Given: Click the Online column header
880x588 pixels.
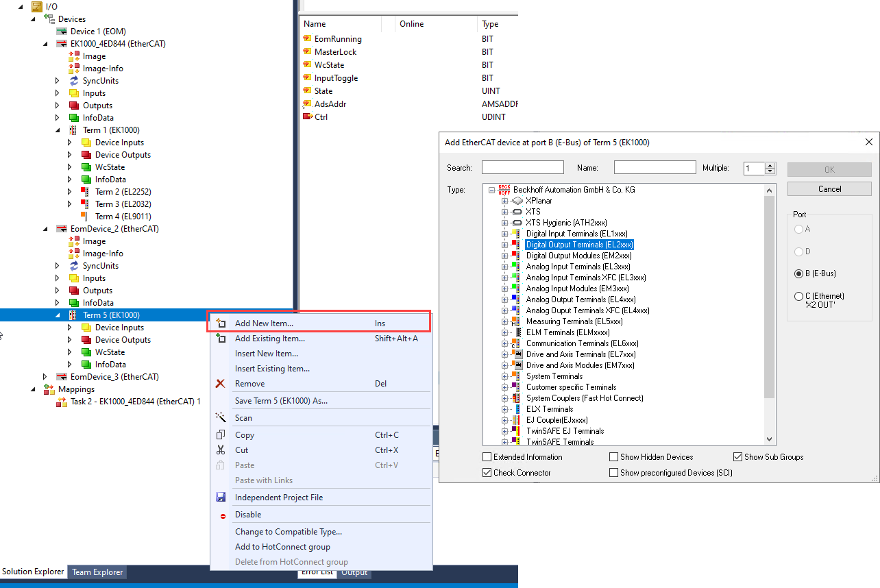Looking at the screenshot, I should [437, 24].
